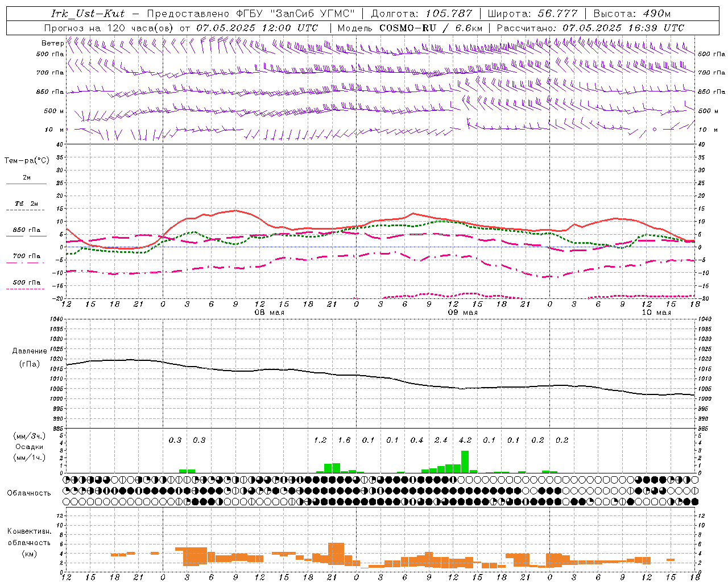Click the 'Облачность' cloudiness label
728x582 pixels.
click(29, 493)
